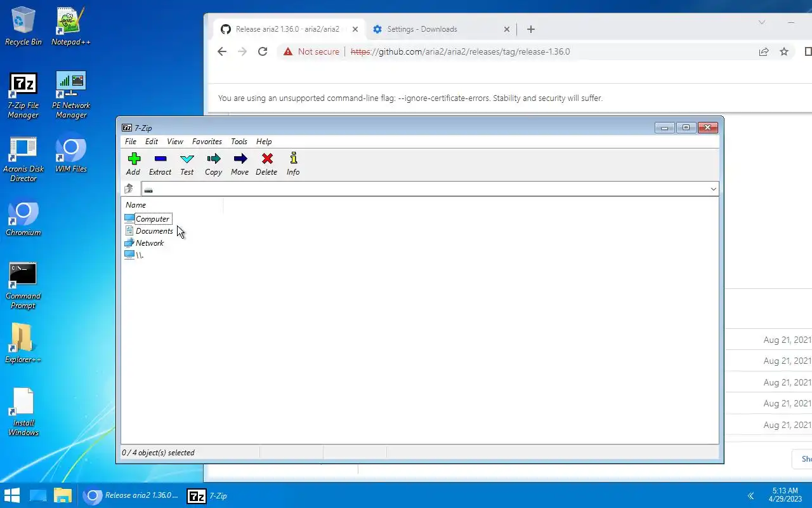Open the PE Network Manager desktop shortcut
Screen dimensions: 812x508
point(71,95)
